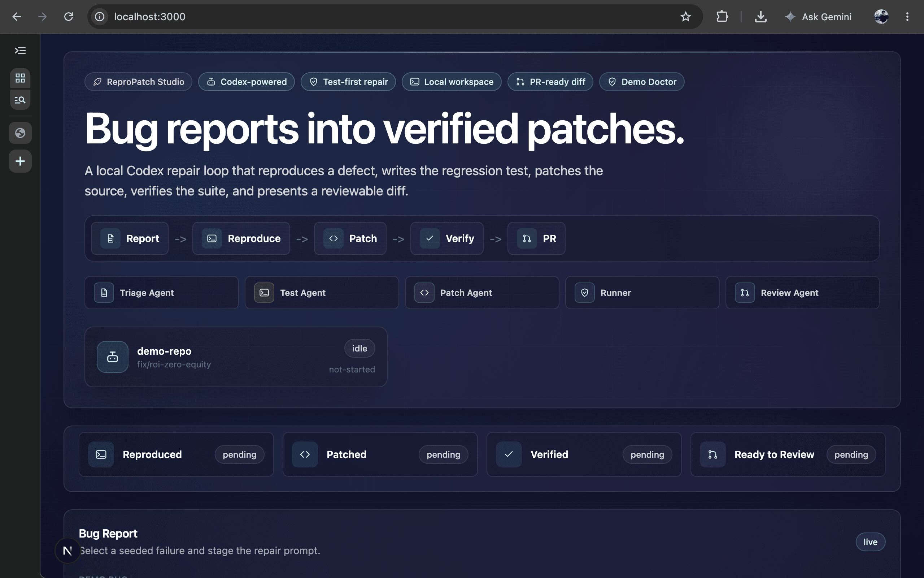Select the Report pipeline step
Viewport: 924px width, 578px height.
(130, 238)
